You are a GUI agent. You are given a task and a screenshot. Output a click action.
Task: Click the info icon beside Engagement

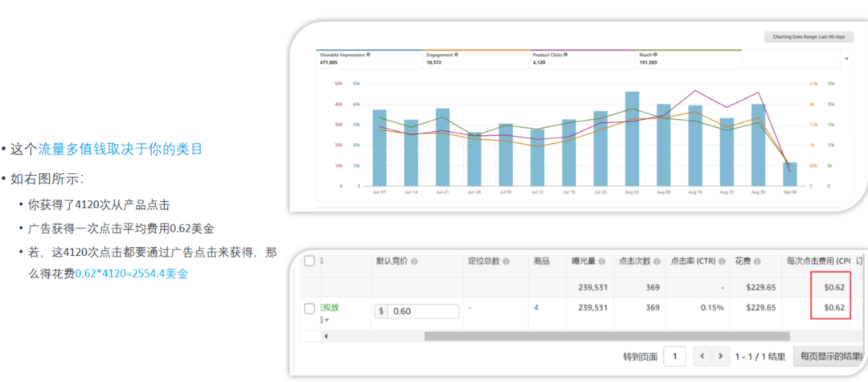[x=457, y=55]
